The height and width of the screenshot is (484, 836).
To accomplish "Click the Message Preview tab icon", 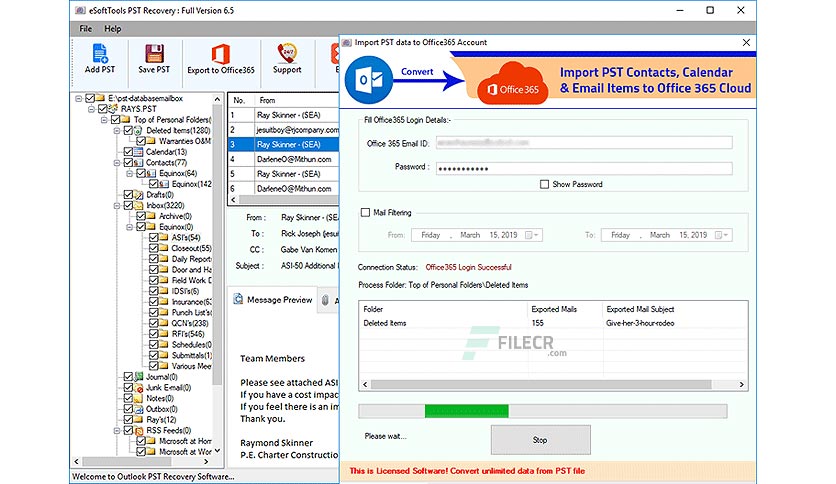I will click(x=238, y=300).
